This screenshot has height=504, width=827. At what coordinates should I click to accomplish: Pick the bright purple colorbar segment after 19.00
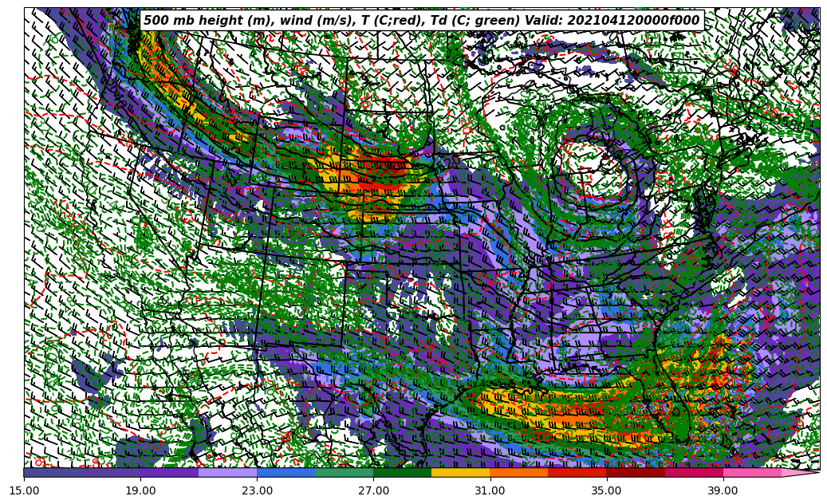click(x=169, y=472)
